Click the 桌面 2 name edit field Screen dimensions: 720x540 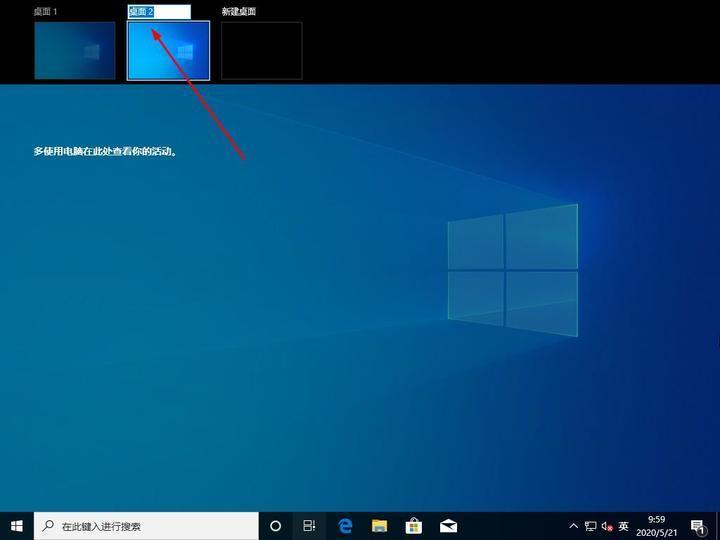pyautogui.click(x=158, y=11)
